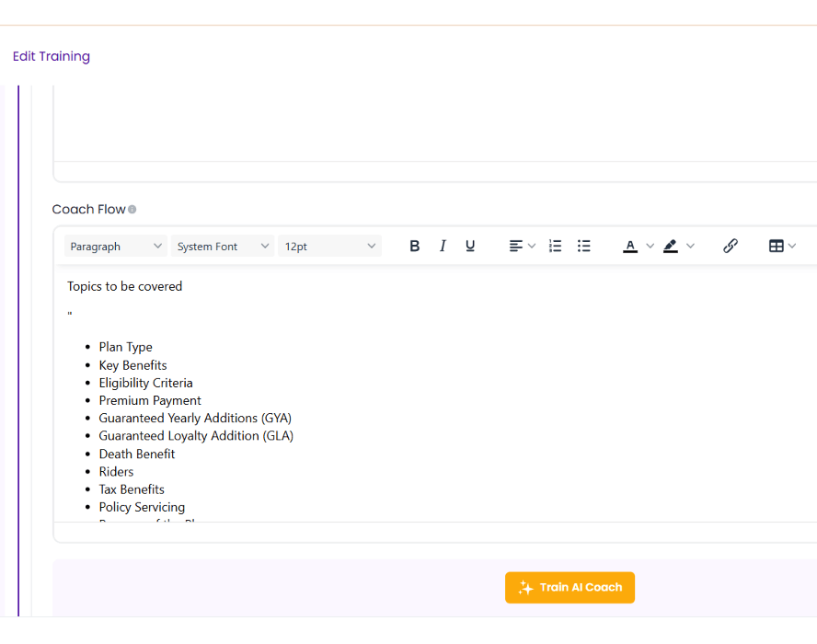Insert a numbered list
This screenshot has width=817, height=644.
tap(555, 247)
